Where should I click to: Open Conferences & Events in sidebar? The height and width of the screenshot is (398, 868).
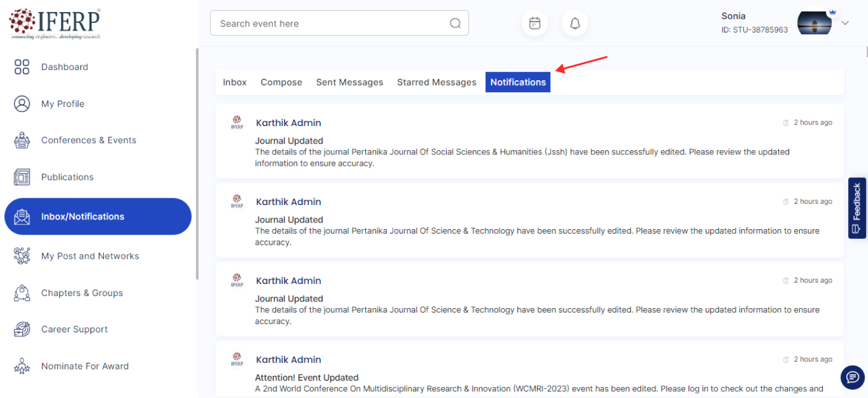89,140
